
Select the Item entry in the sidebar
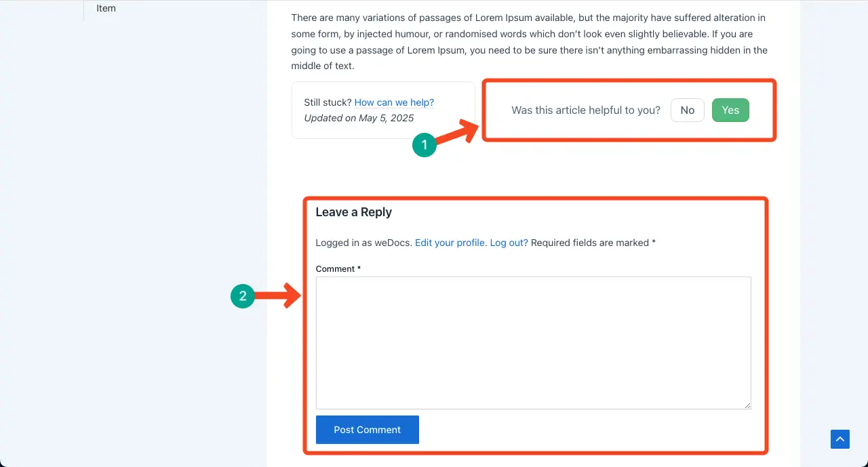tap(106, 8)
